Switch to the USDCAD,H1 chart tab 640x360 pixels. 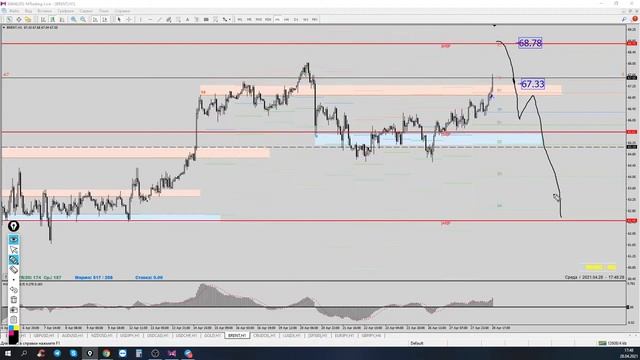158,336
